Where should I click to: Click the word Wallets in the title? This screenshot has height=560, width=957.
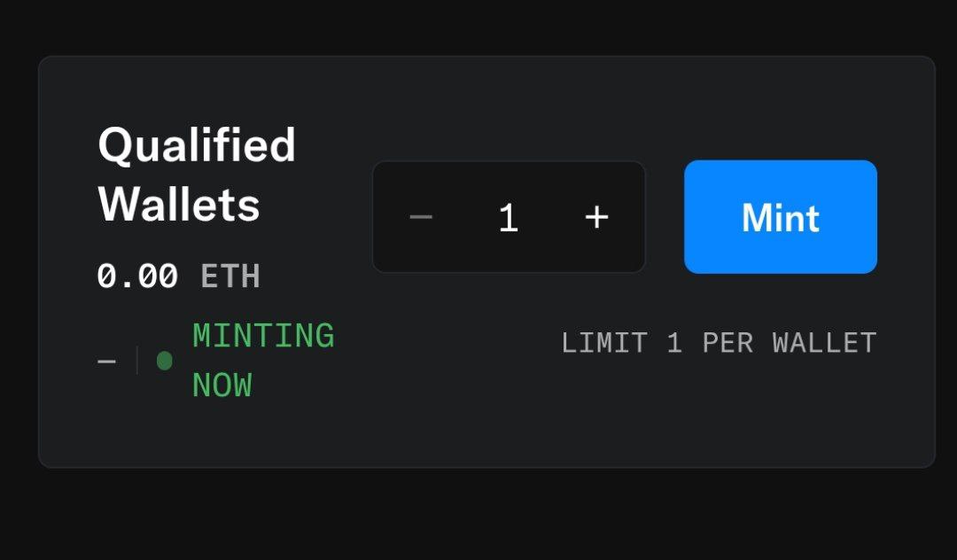tap(179, 205)
